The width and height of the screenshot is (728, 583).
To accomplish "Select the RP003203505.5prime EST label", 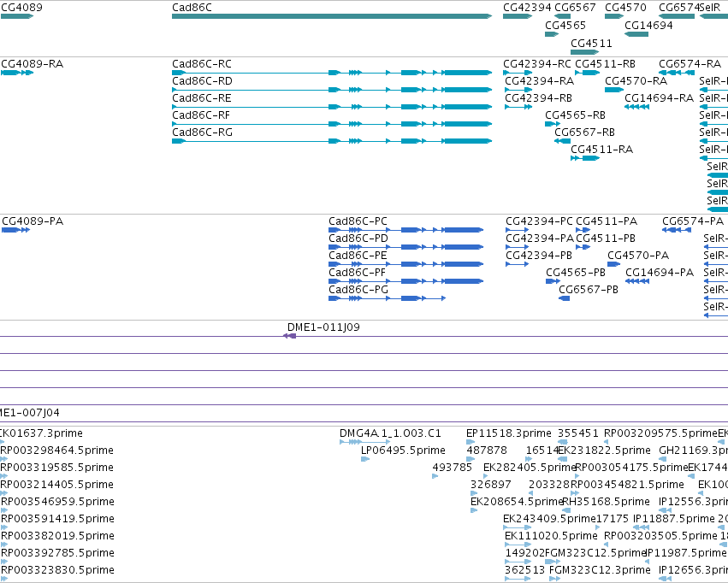I will (x=660, y=536).
